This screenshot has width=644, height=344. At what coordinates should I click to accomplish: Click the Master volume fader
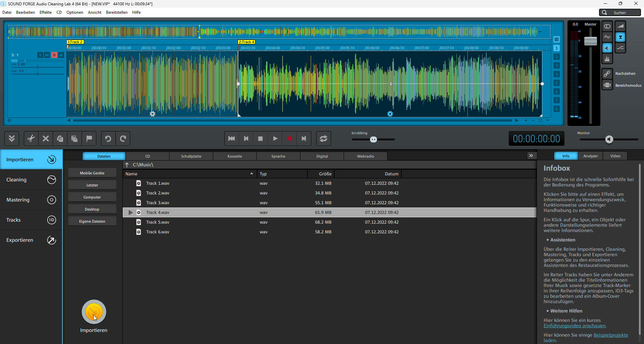[x=591, y=41]
